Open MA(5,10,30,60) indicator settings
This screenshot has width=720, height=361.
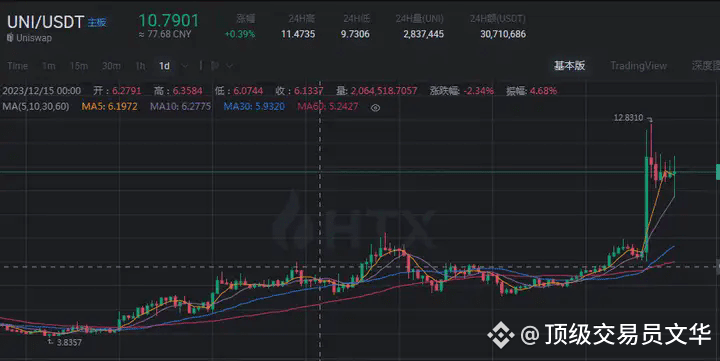(x=36, y=107)
